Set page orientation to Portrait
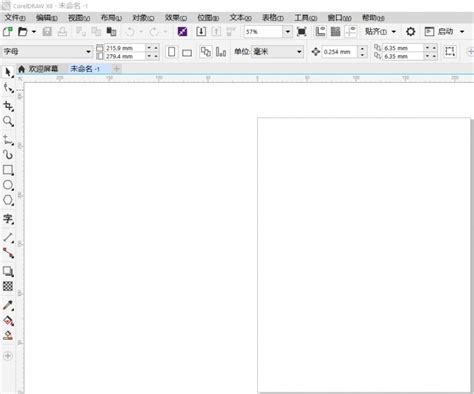The height and width of the screenshot is (394, 474). coord(172,52)
